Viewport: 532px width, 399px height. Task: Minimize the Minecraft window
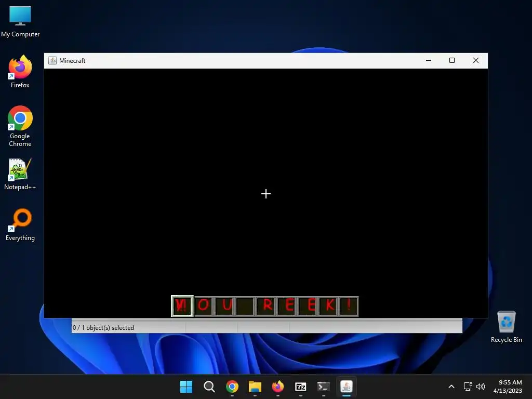[x=429, y=60]
